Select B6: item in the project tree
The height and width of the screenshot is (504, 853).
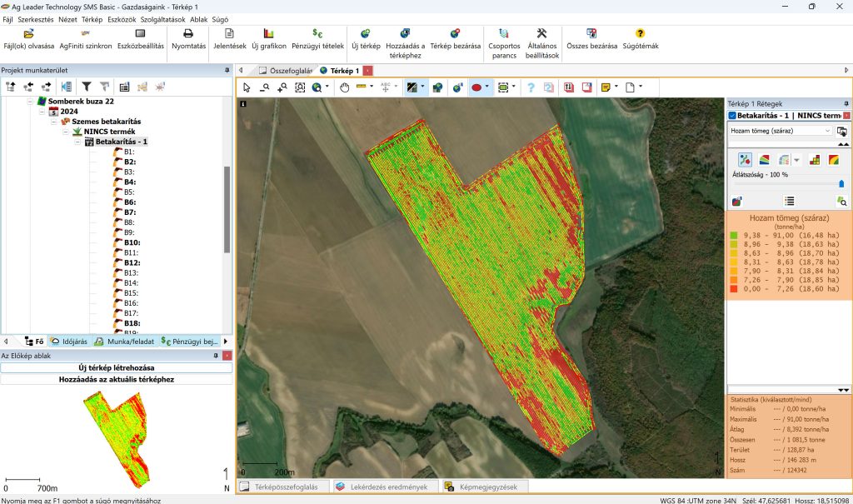coord(129,202)
